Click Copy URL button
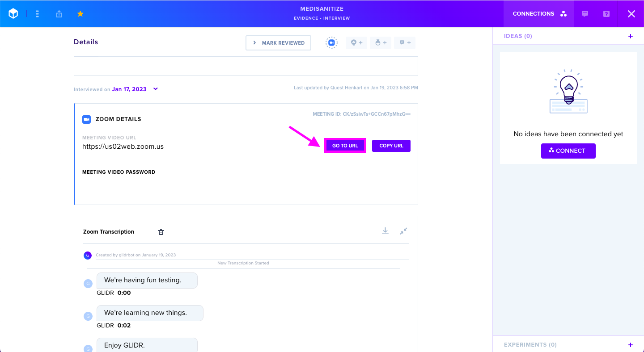 pos(391,146)
